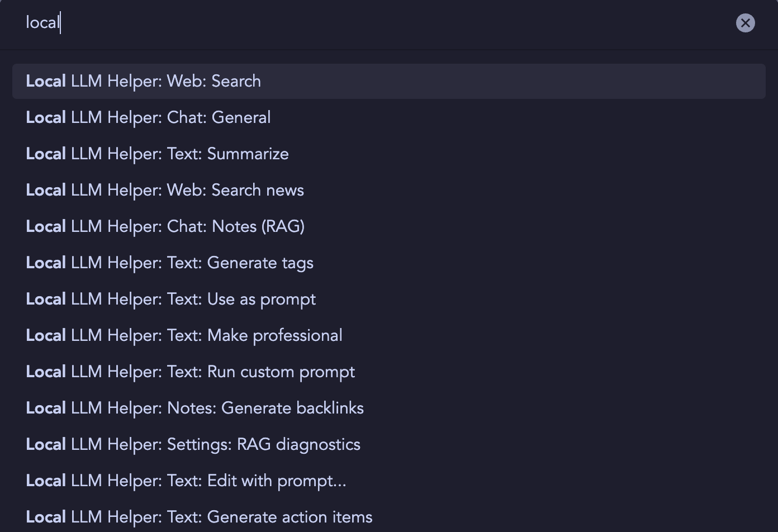Choose the Text: Use as prompt command
This screenshot has height=532, width=778.
click(171, 300)
